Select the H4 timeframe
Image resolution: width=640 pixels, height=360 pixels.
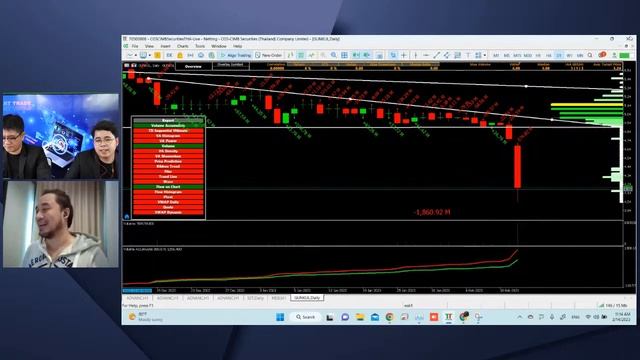[x=549, y=55]
